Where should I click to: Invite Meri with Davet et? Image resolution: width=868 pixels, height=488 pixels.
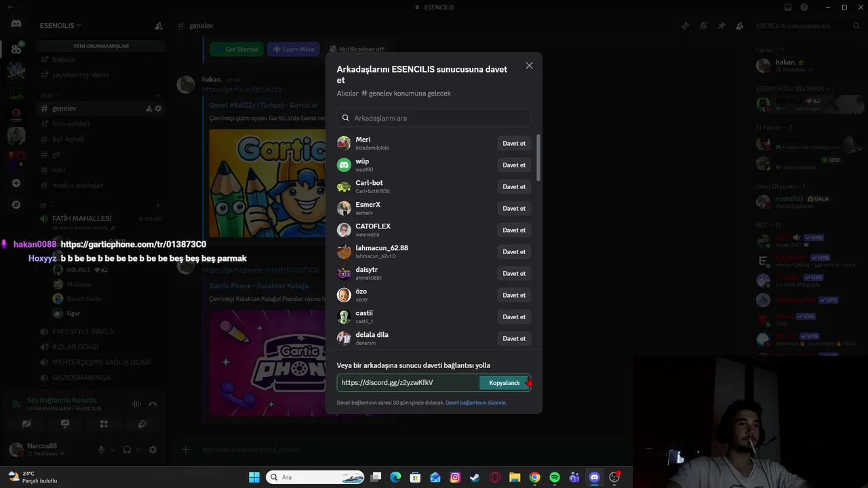coord(514,144)
